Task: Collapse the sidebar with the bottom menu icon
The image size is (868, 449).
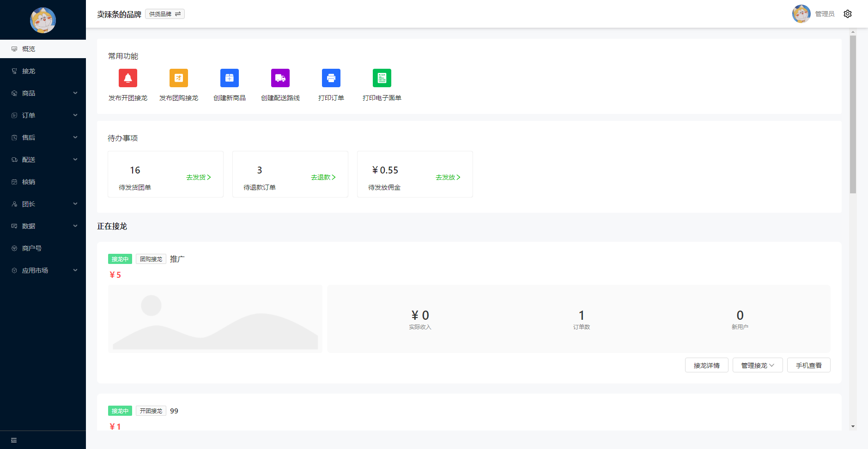Action: (14, 440)
